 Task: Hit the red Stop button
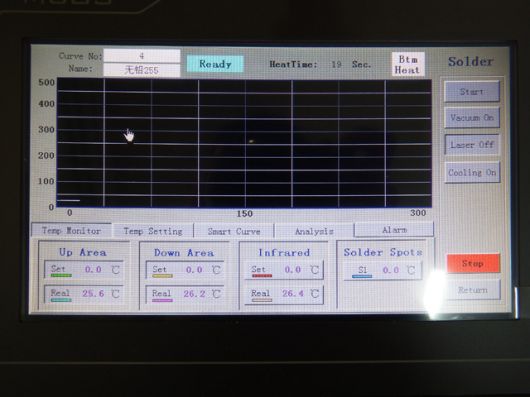coord(473,263)
